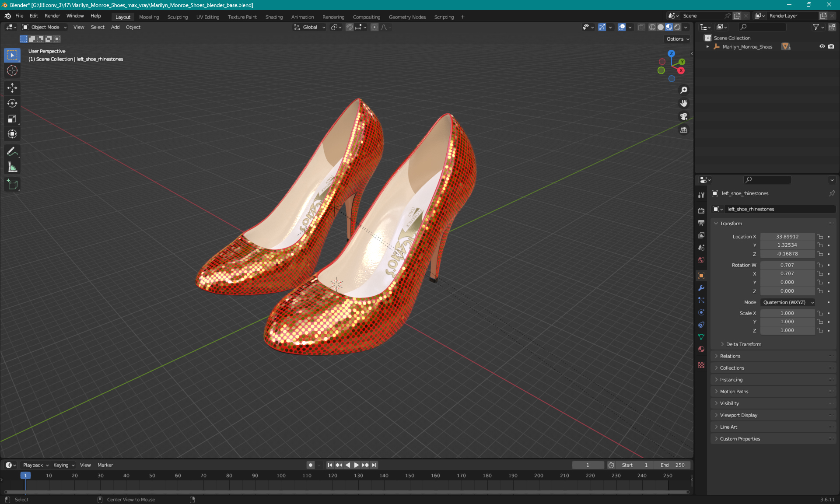
Task: Expand the Viewport Display panel
Action: click(x=773, y=415)
